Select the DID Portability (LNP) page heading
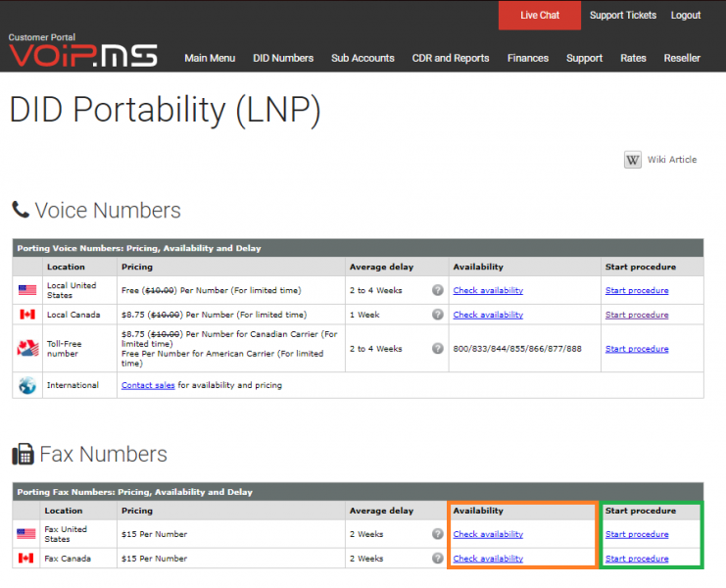This screenshot has height=588, width=726. coord(165,110)
